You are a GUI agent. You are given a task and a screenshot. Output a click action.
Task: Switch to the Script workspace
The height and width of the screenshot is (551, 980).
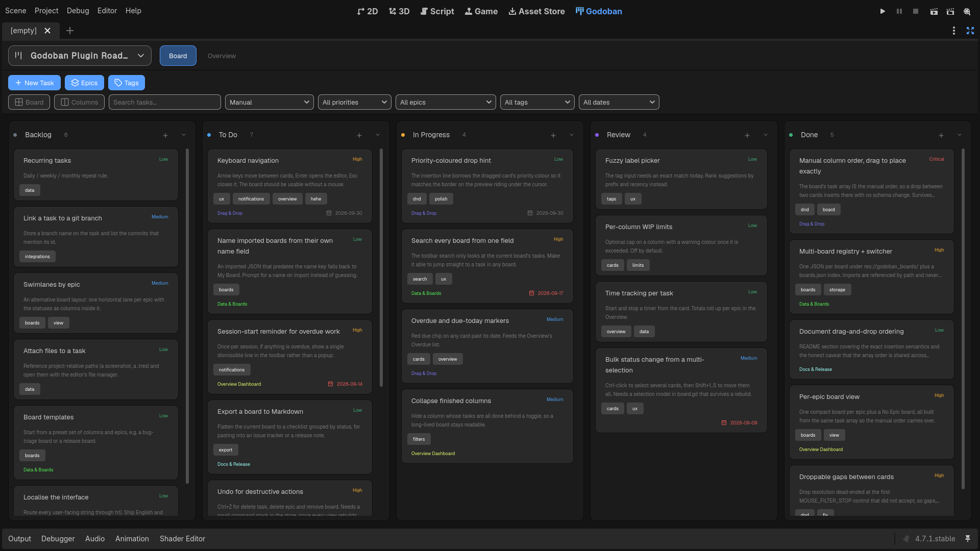click(437, 11)
